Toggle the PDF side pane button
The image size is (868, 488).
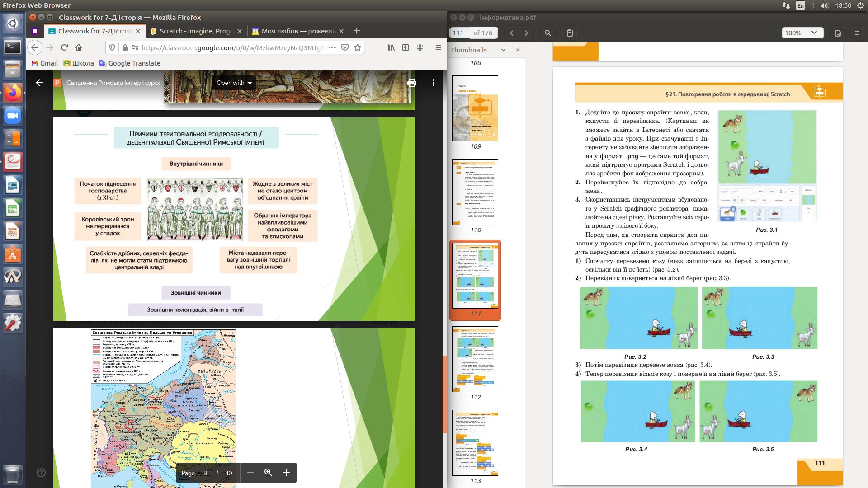click(x=570, y=33)
